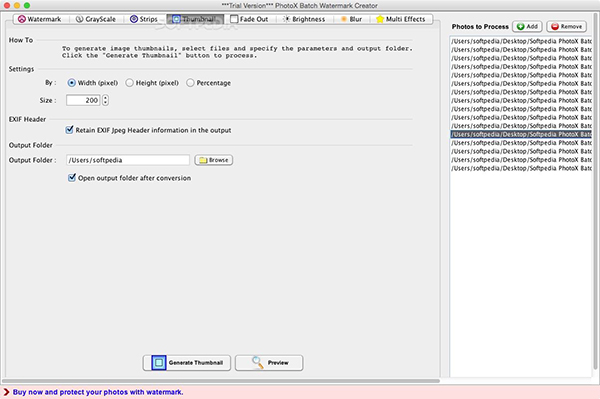Viewport: 600px width, 399px height.
Task: Decrease Size with stepper down arrow
Action: click(x=106, y=103)
